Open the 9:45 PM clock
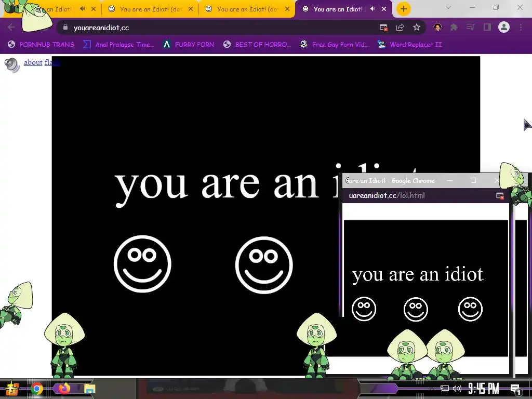The height and width of the screenshot is (399, 532). click(484, 389)
